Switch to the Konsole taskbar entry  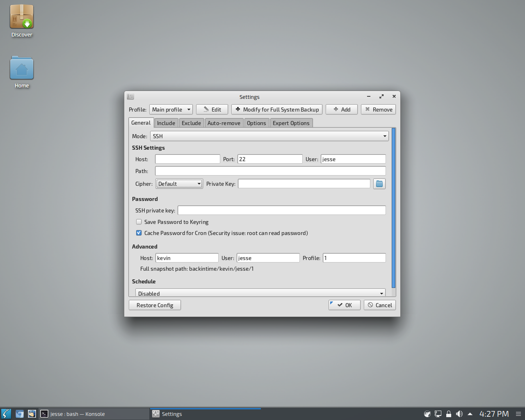tap(94, 414)
